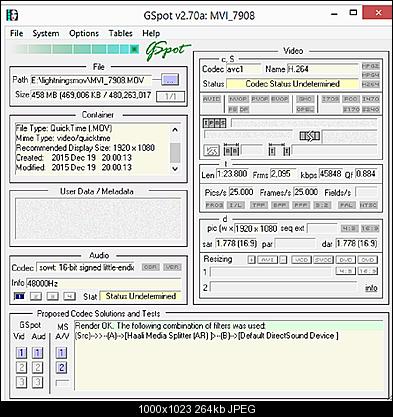
Task: Click the audio Codec field sowt 16-bit
Action: pos(86,267)
